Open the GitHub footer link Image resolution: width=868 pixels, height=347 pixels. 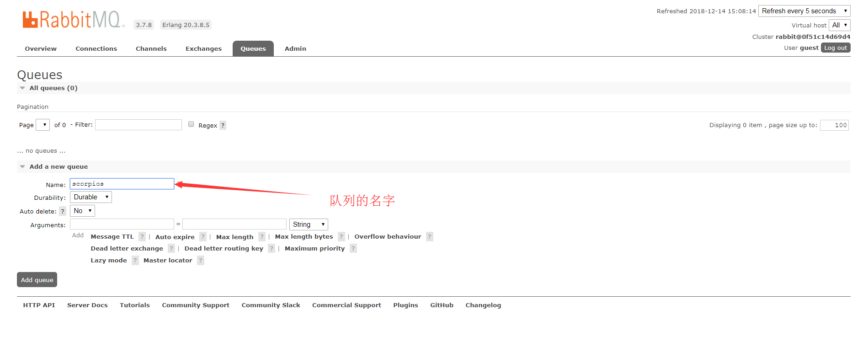442,305
